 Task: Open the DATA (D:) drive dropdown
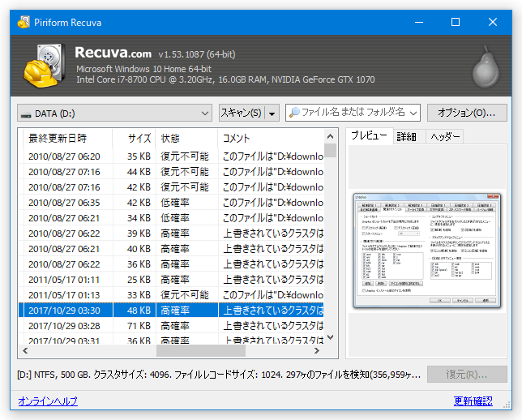tap(114, 113)
